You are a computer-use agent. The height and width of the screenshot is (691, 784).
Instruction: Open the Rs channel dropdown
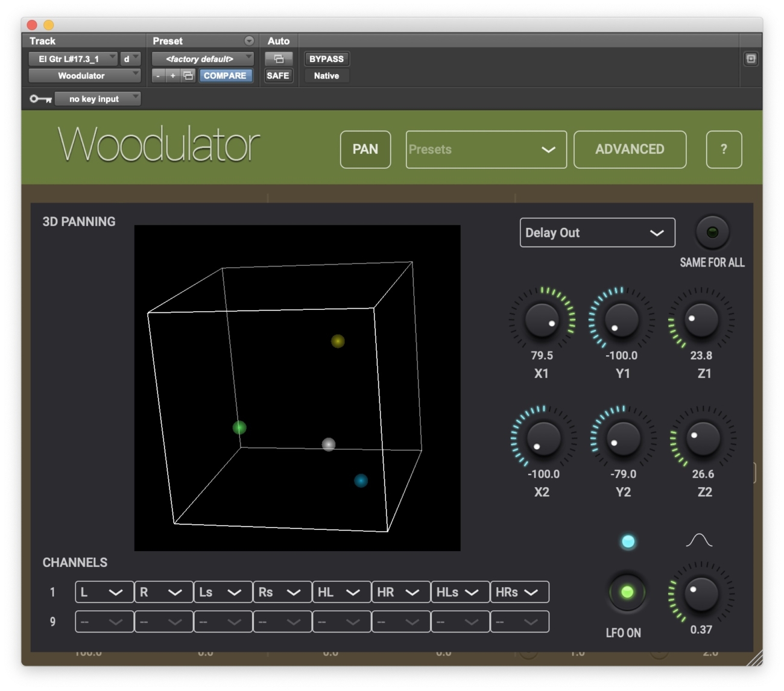click(x=282, y=592)
